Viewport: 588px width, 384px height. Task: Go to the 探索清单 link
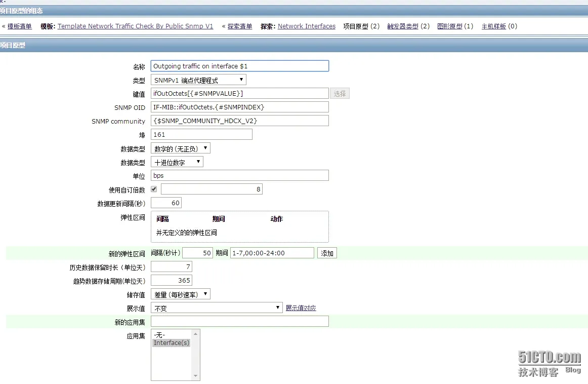pyautogui.click(x=240, y=26)
